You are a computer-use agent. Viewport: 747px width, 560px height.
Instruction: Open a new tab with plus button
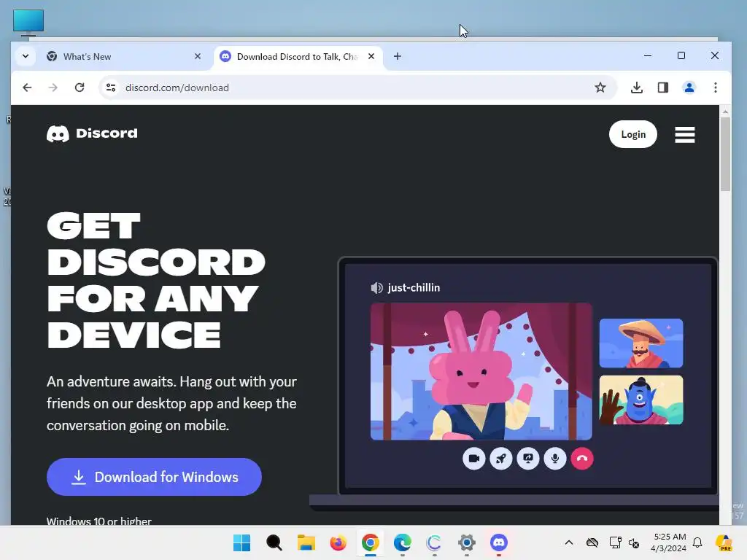tap(398, 56)
